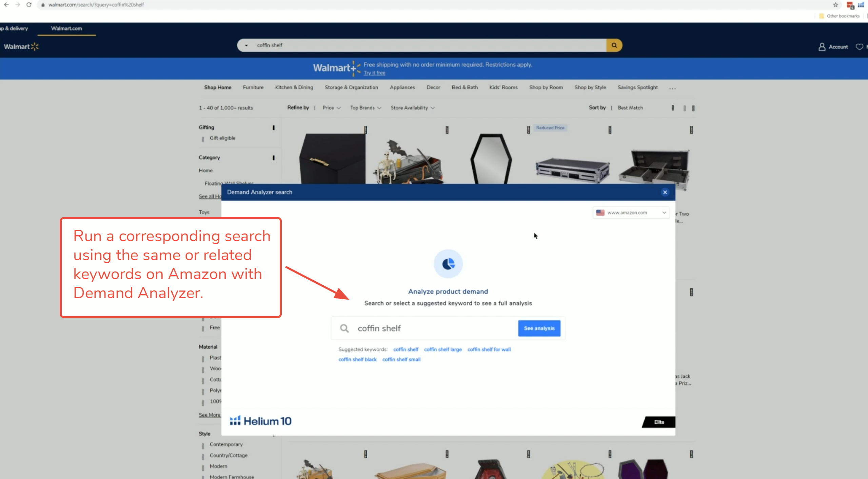Click the See analysis button

539,328
